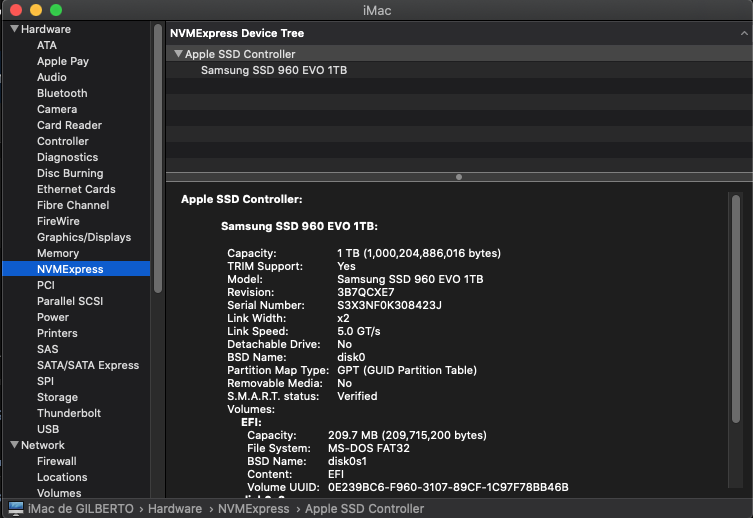Open the PCI category

tap(46, 285)
